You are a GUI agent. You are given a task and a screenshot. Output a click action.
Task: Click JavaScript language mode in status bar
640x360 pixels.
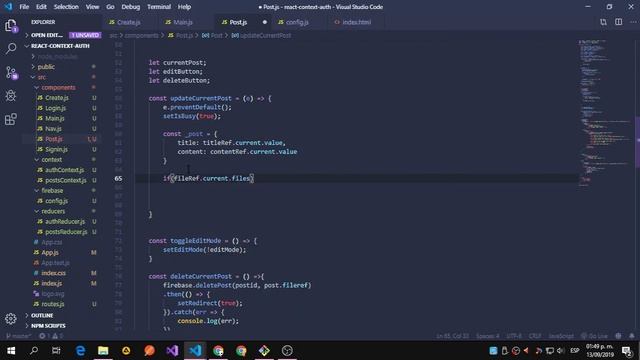pyautogui.click(x=561, y=336)
